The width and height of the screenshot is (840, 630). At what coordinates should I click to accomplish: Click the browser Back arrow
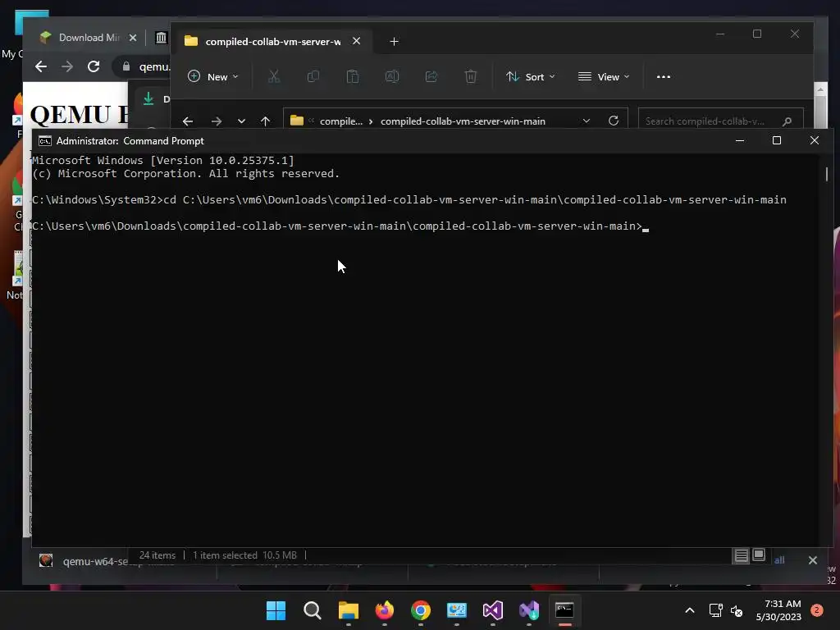point(41,66)
